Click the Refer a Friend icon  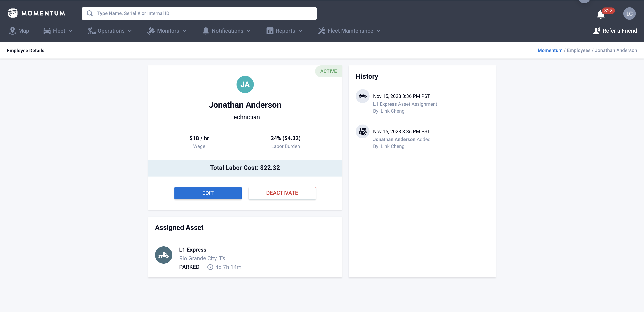point(596,31)
